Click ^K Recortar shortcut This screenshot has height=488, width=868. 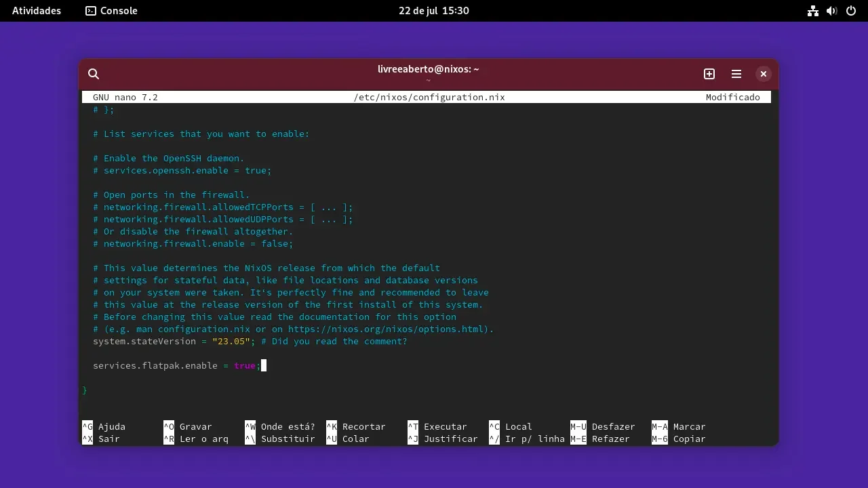(356, 427)
